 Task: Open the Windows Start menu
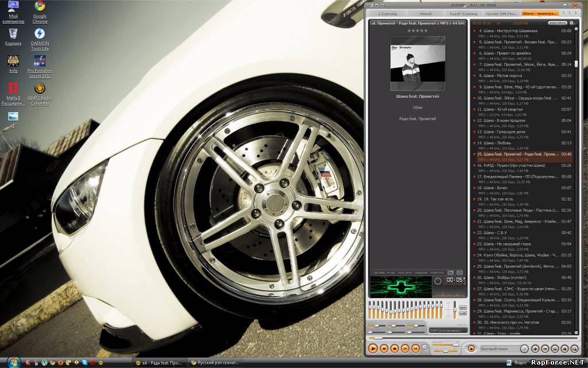pyautogui.click(x=13, y=362)
